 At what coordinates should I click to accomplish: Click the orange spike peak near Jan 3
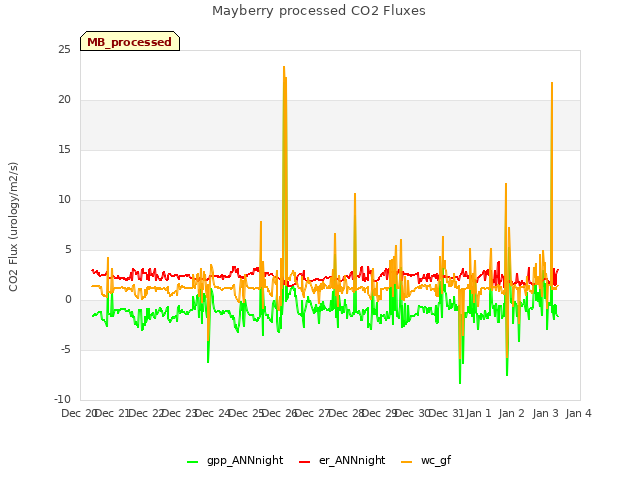pyautogui.click(x=552, y=82)
